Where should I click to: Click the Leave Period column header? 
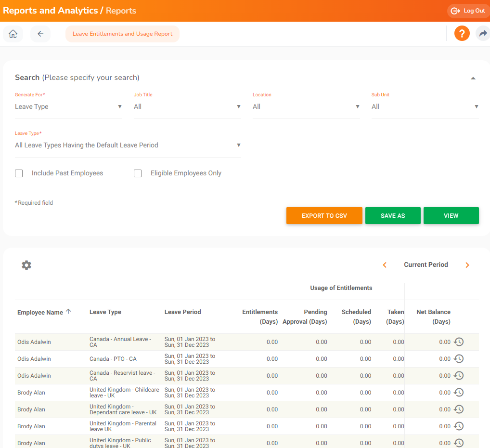coord(183,312)
